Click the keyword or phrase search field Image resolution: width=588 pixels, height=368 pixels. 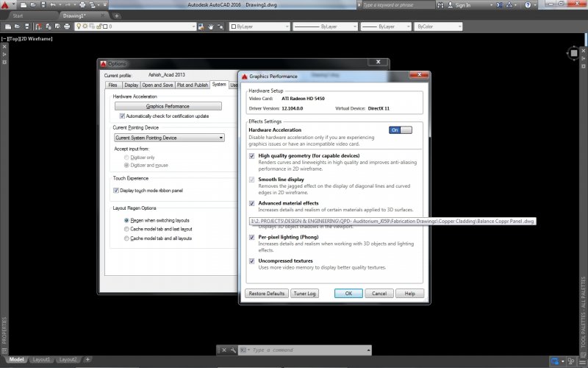398,5
